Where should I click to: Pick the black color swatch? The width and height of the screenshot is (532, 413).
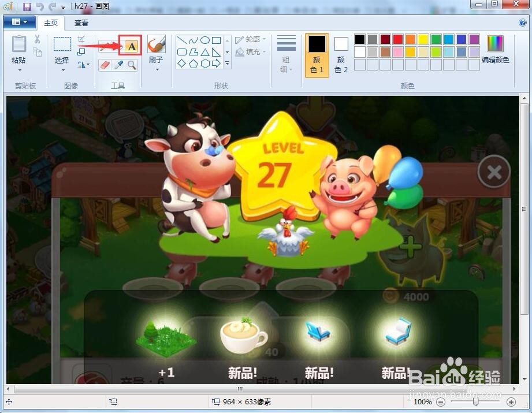[x=360, y=39]
